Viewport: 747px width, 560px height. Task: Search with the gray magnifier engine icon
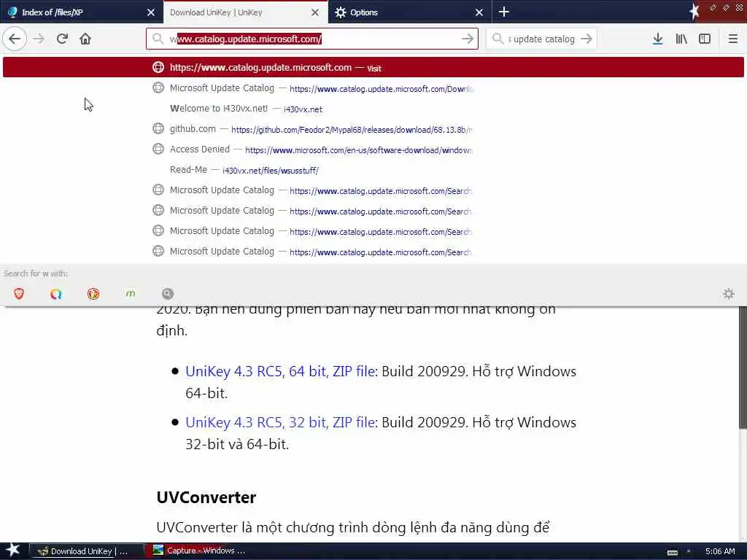(168, 294)
